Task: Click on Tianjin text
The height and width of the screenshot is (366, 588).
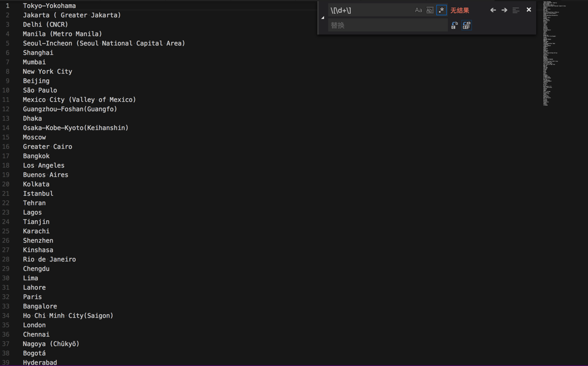Action: [x=36, y=221]
